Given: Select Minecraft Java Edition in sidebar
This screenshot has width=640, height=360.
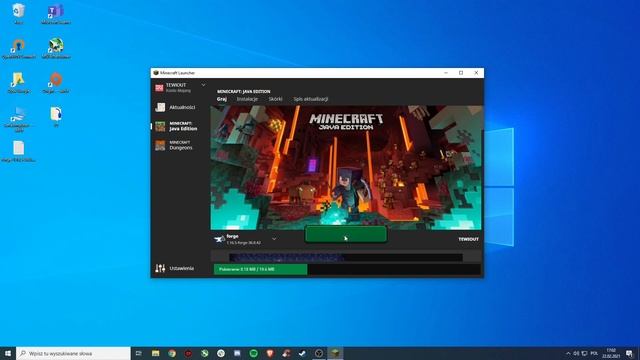Looking at the screenshot, I should (x=176, y=126).
